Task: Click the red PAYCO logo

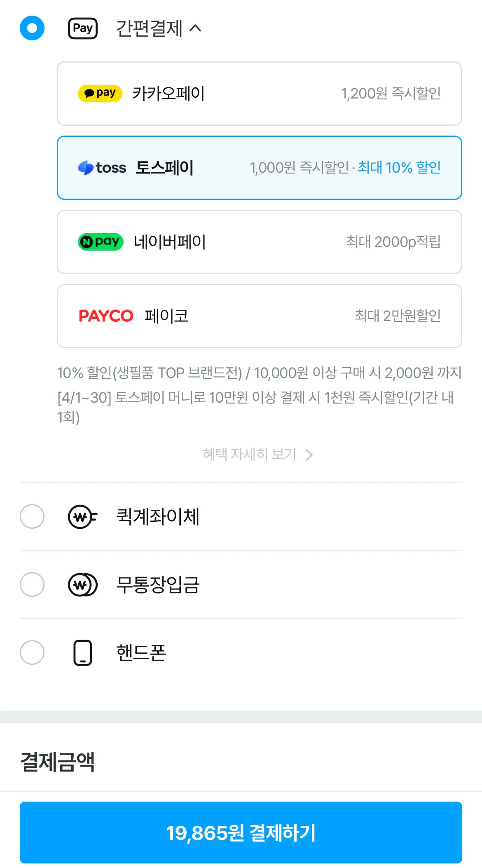Action: pyautogui.click(x=106, y=315)
